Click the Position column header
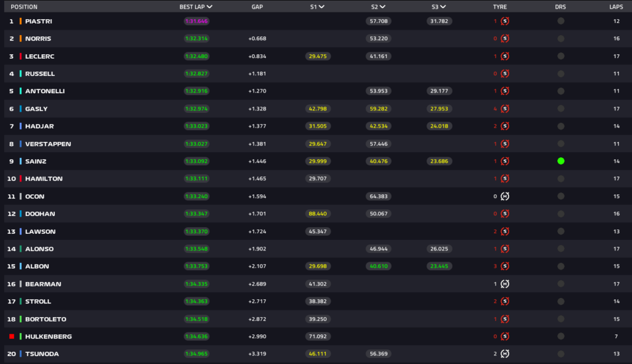The image size is (632, 364). pyautogui.click(x=23, y=7)
